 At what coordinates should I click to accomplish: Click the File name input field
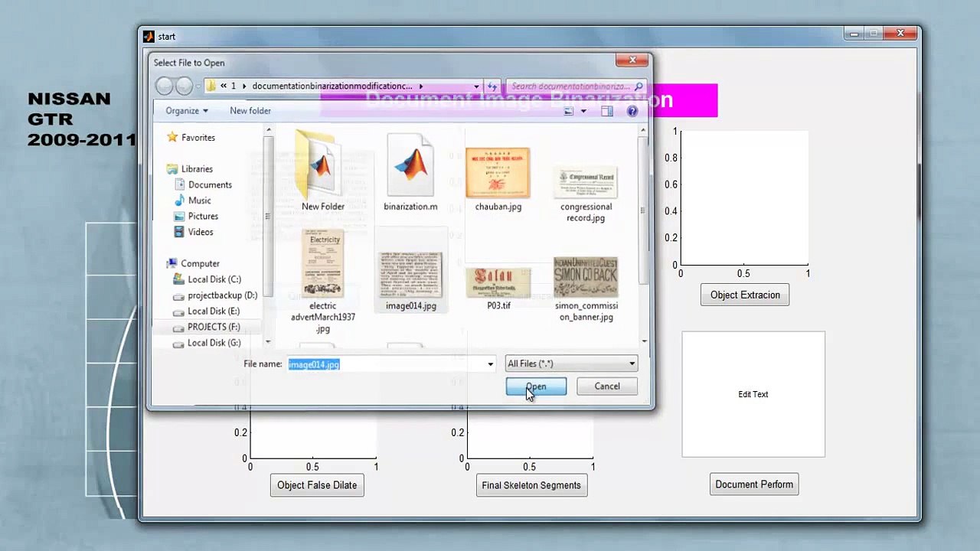pos(385,364)
